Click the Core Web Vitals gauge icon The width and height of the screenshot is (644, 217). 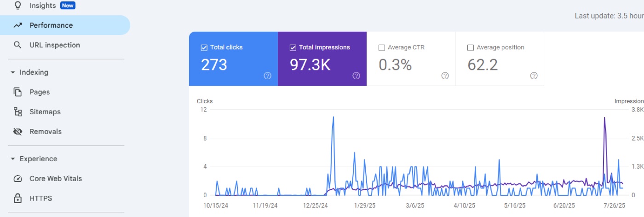(17, 179)
